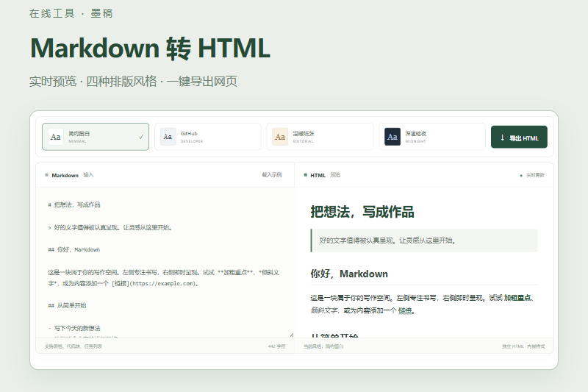588x392 pixels.
Task: Click the dark Midnight Aa icon
Action: [392, 137]
